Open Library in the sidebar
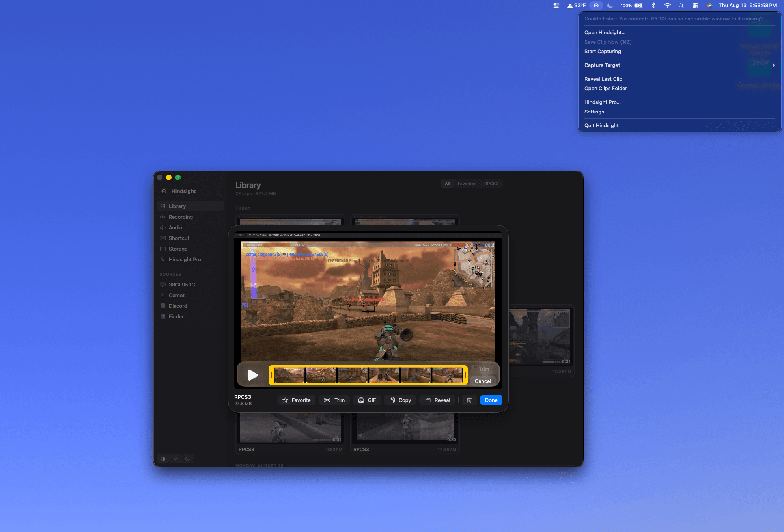The height and width of the screenshot is (532, 784). pos(190,206)
